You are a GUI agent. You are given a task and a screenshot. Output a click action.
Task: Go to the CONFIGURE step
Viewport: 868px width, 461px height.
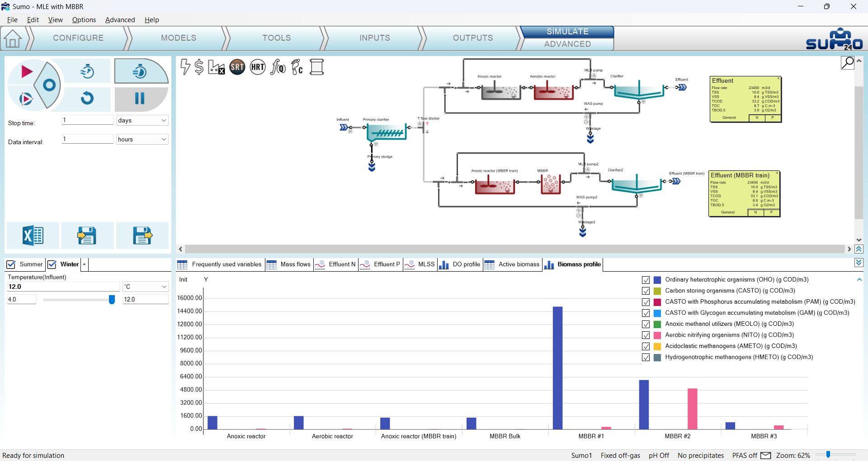(x=78, y=38)
